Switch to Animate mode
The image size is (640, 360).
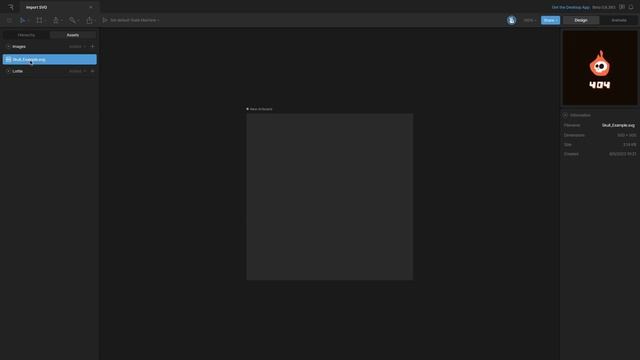tap(619, 20)
